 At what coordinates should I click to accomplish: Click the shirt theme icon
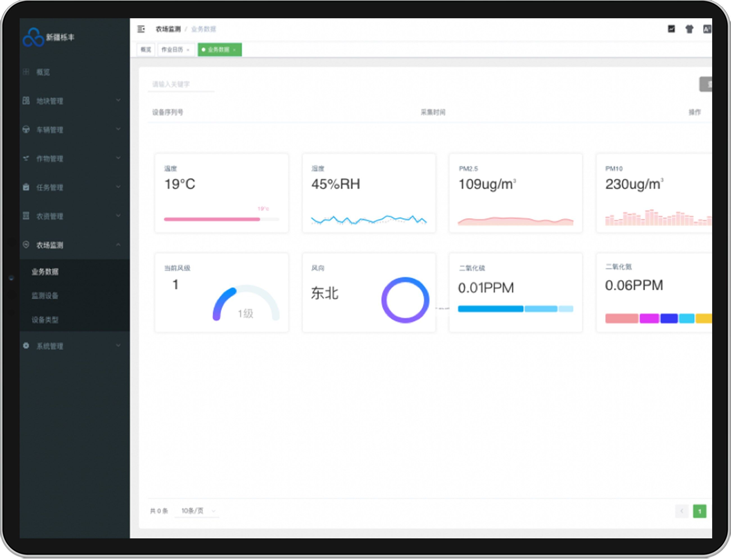click(689, 29)
